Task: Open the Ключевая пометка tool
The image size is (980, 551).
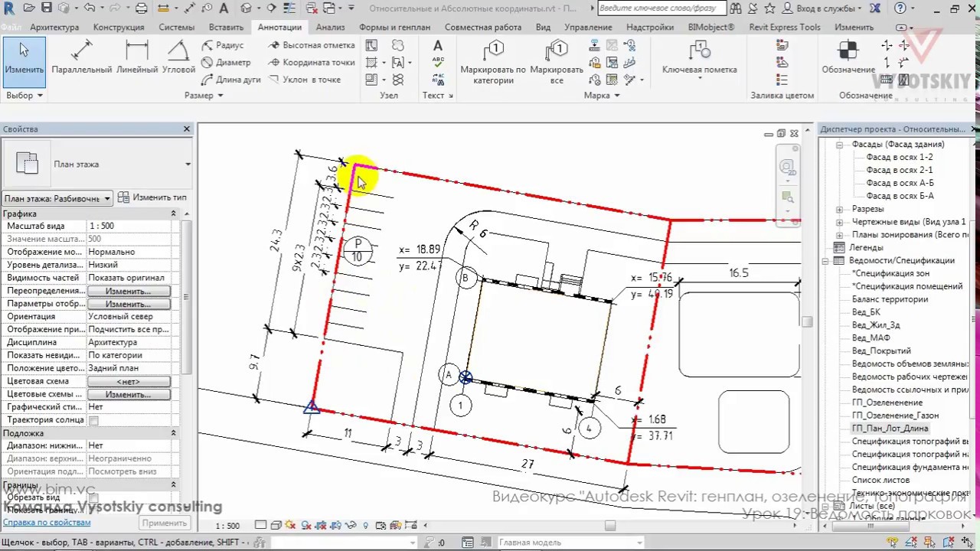Action: pos(699,60)
